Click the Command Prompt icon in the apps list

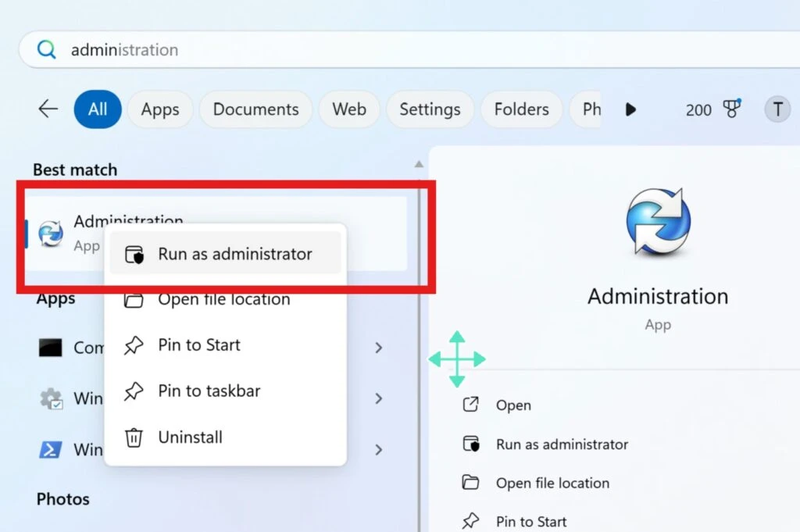[51, 348]
